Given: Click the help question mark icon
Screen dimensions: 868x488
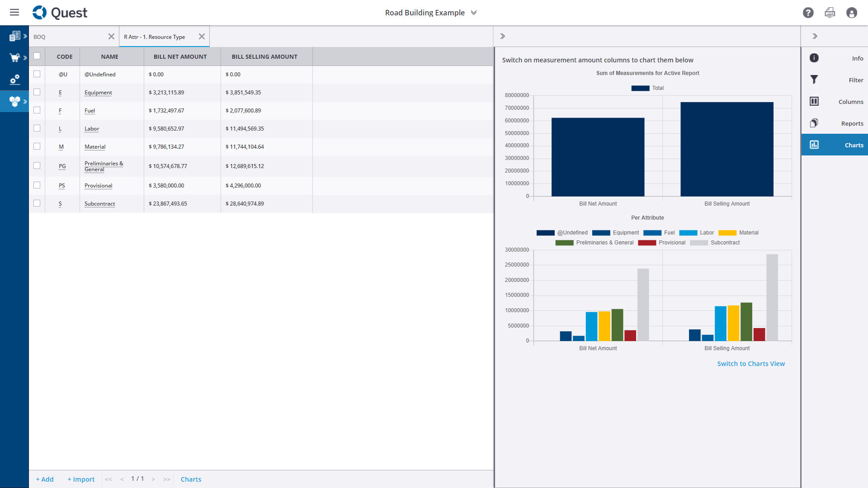Looking at the screenshot, I should coord(808,13).
